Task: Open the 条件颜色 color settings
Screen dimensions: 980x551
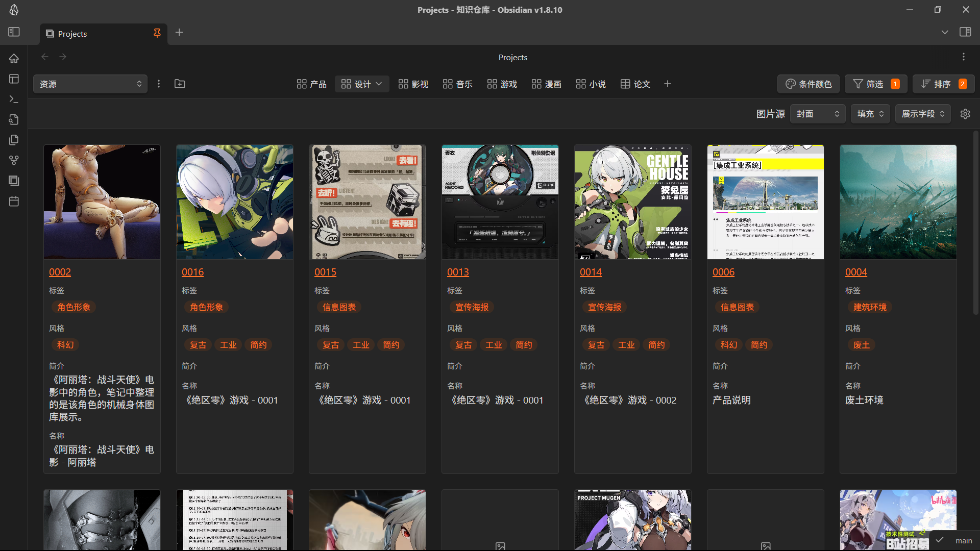Action: tap(808, 84)
